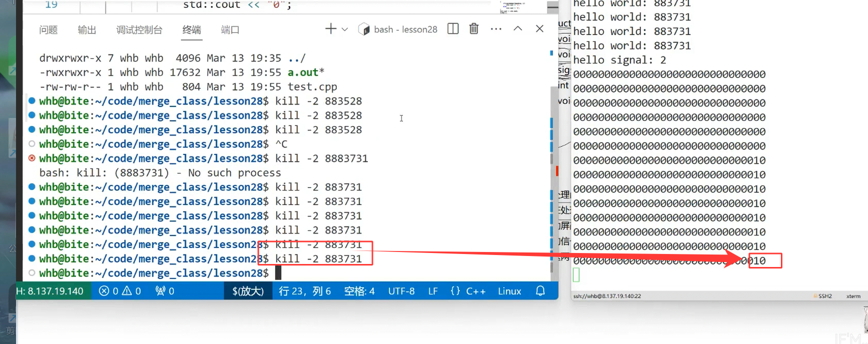Create a new terminal with plus icon
Viewport: 868px width, 344px height.
click(x=330, y=29)
